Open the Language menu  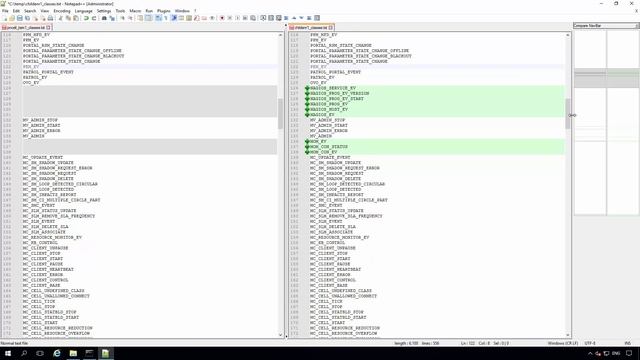83,11
